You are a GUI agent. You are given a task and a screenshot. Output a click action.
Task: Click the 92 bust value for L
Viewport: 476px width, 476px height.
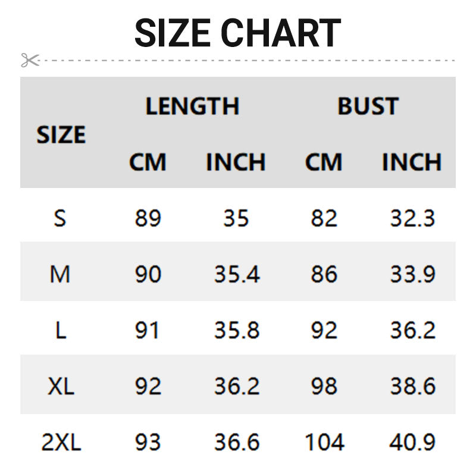324,330
